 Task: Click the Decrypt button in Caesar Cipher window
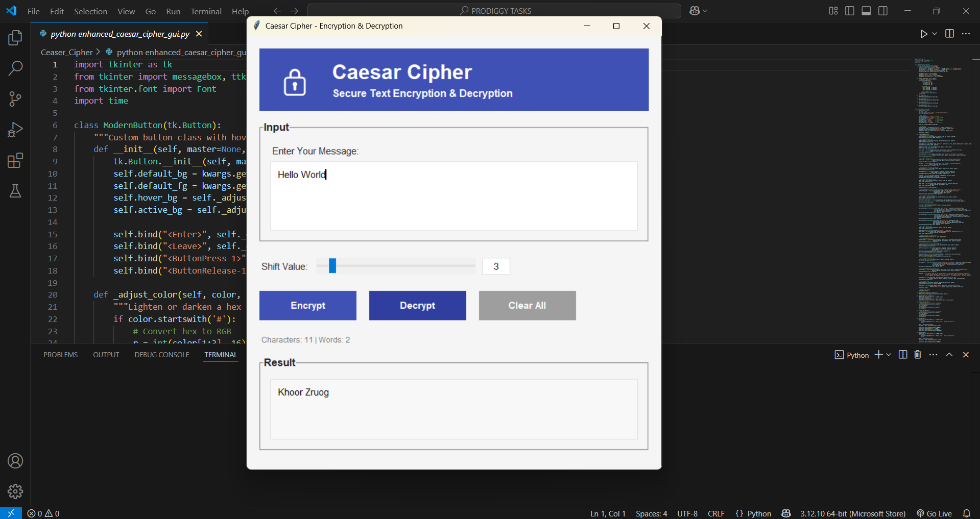click(x=418, y=305)
